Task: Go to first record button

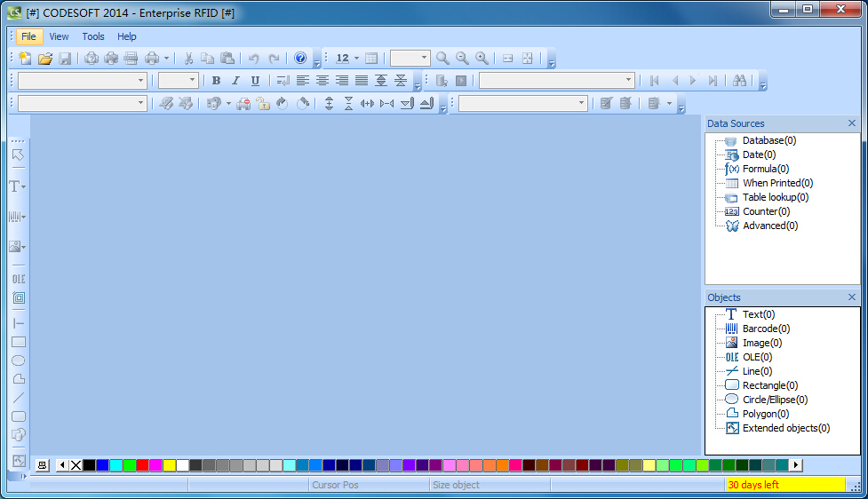Action: [655, 81]
